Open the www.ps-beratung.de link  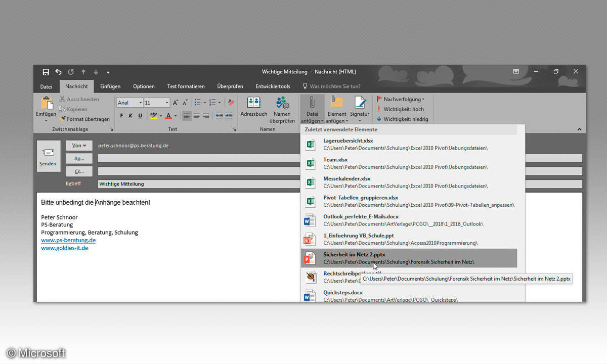click(x=68, y=240)
